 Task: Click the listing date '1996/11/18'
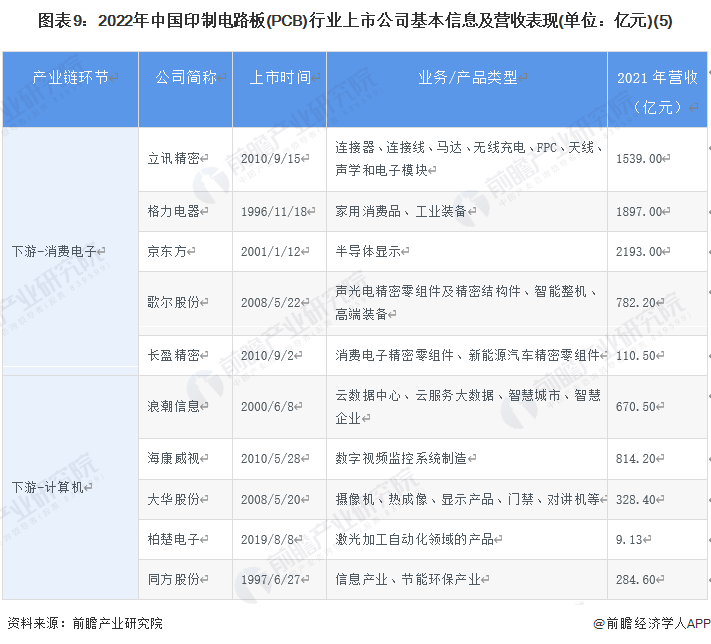274,212
